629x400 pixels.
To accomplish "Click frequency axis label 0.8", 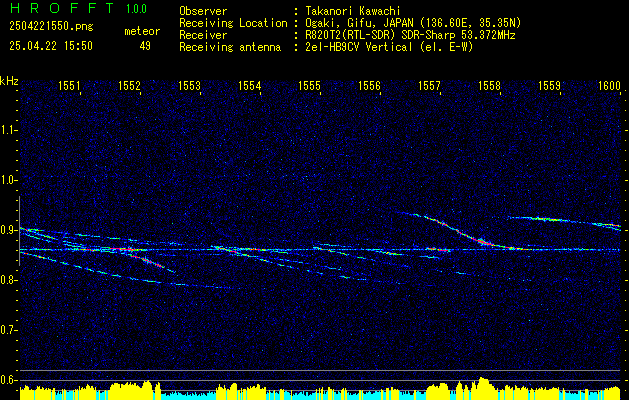I will pos(8,280).
